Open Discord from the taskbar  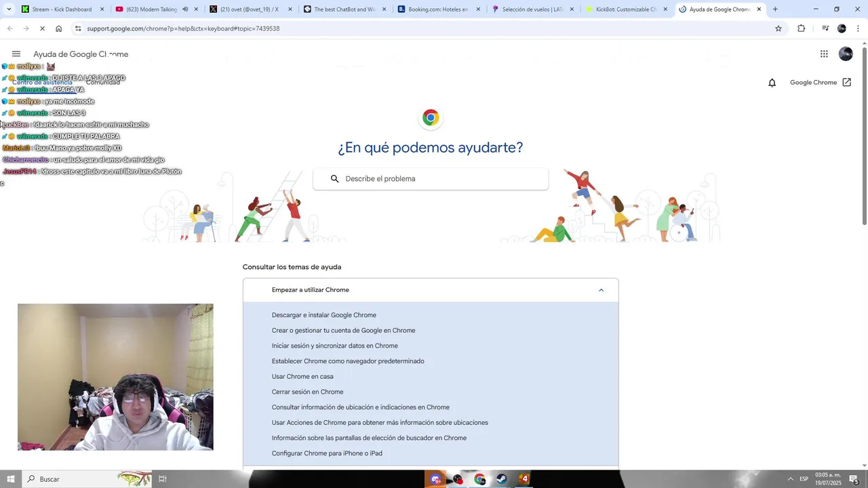(x=436, y=479)
